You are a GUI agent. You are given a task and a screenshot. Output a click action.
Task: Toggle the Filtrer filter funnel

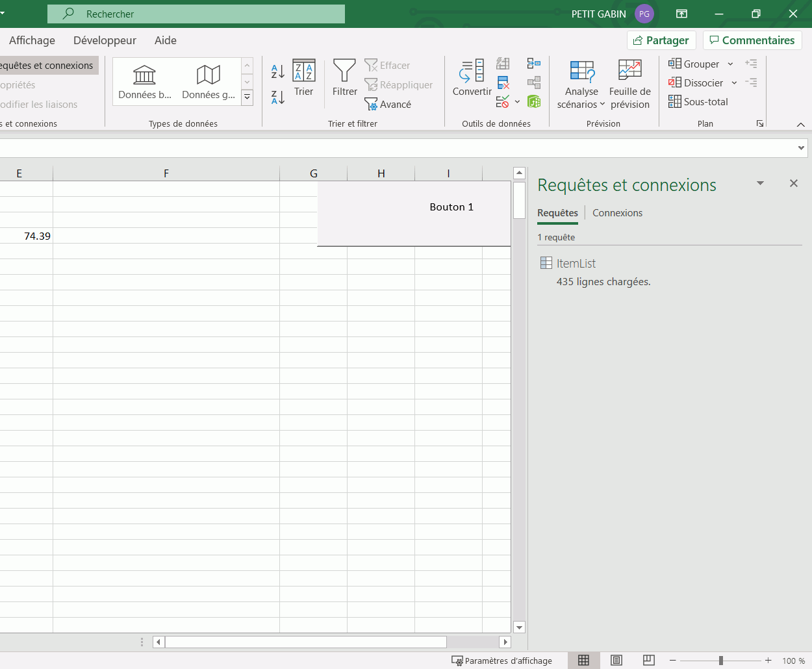[x=344, y=78]
